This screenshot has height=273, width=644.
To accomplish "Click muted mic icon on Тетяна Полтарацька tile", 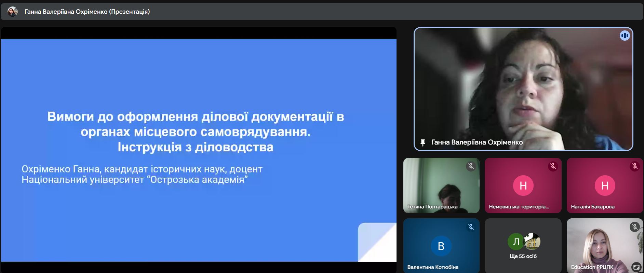I will pyautogui.click(x=471, y=166).
